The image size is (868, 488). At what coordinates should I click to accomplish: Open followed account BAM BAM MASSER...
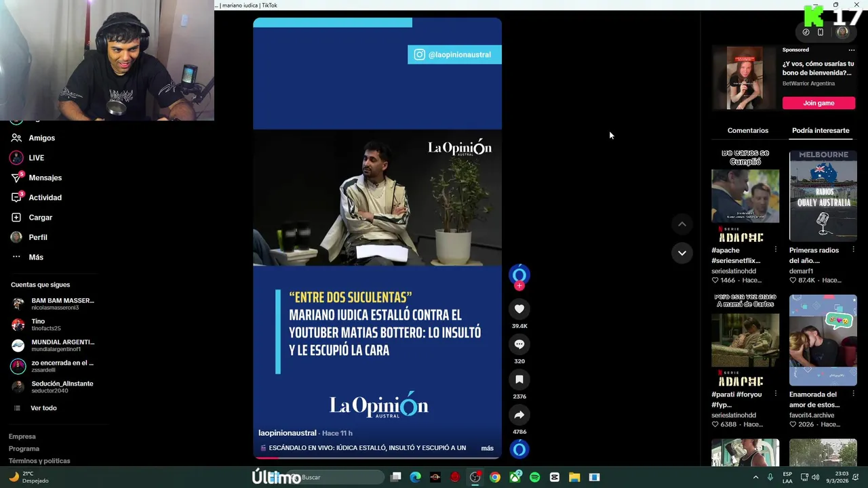tap(53, 304)
